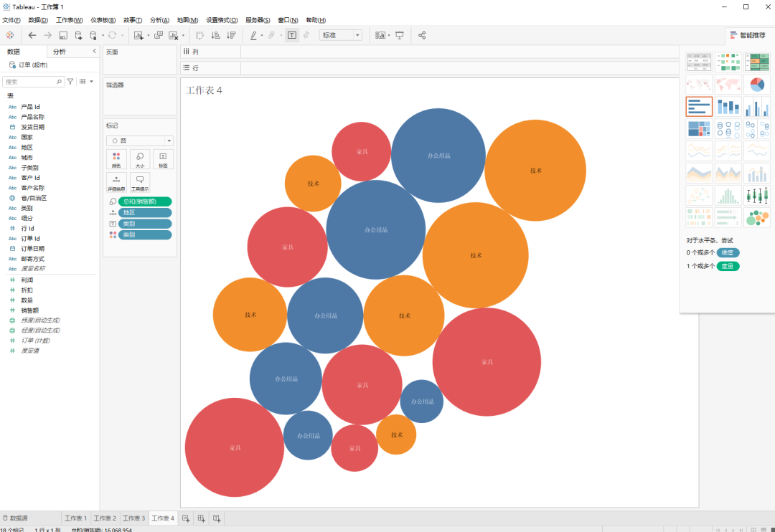This screenshot has height=532, width=775.
Task: Select the pie chart thumbnail in Show Me
Action: click(757, 84)
